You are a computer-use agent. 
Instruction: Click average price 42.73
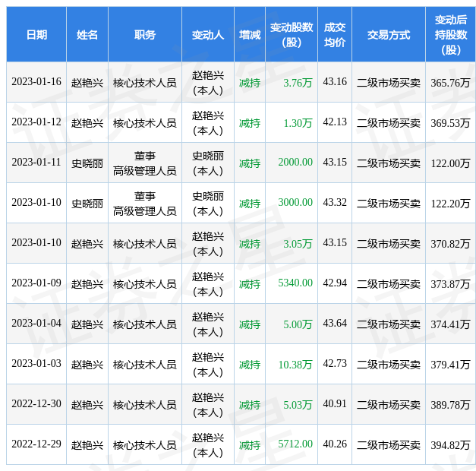(335, 364)
